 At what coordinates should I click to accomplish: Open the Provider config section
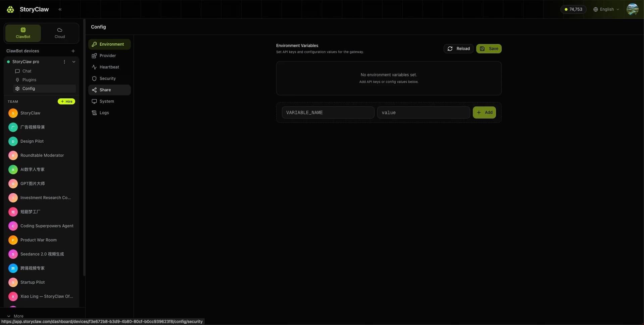(109, 56)
